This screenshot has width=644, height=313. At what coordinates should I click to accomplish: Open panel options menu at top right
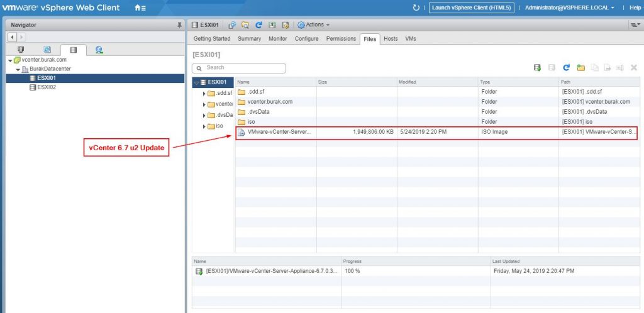[635, 25]
